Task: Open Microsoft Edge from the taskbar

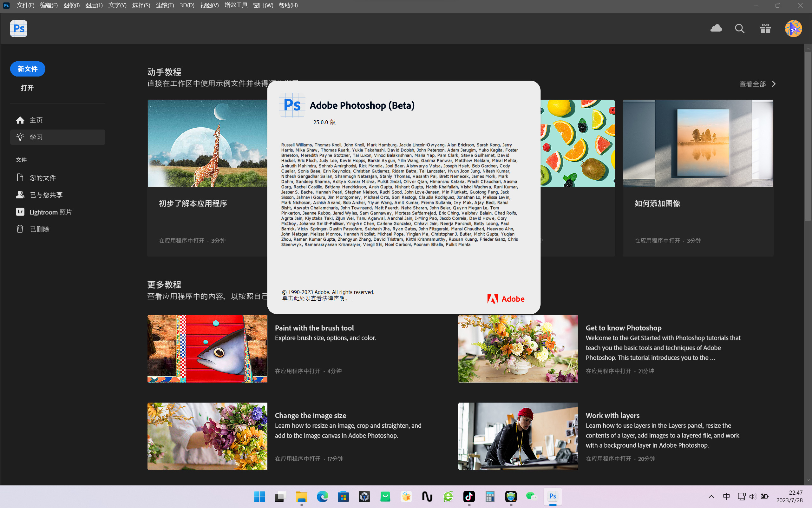Action: tap(323, 497)
